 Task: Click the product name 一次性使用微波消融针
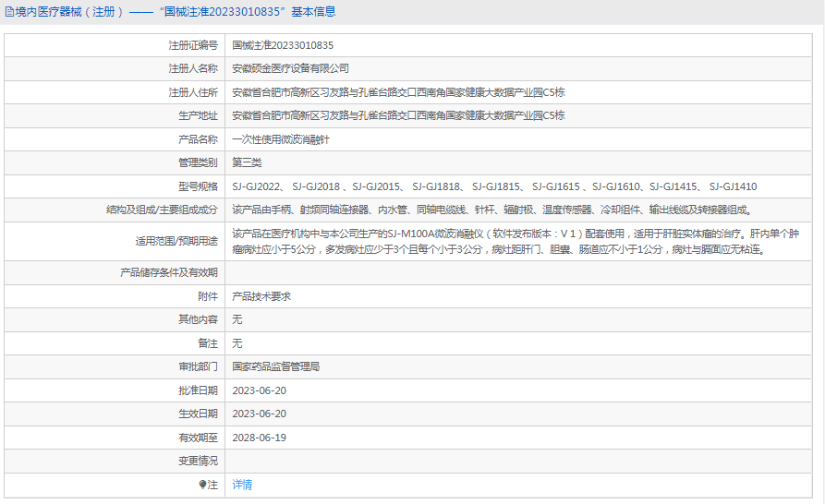click(281, 139)
